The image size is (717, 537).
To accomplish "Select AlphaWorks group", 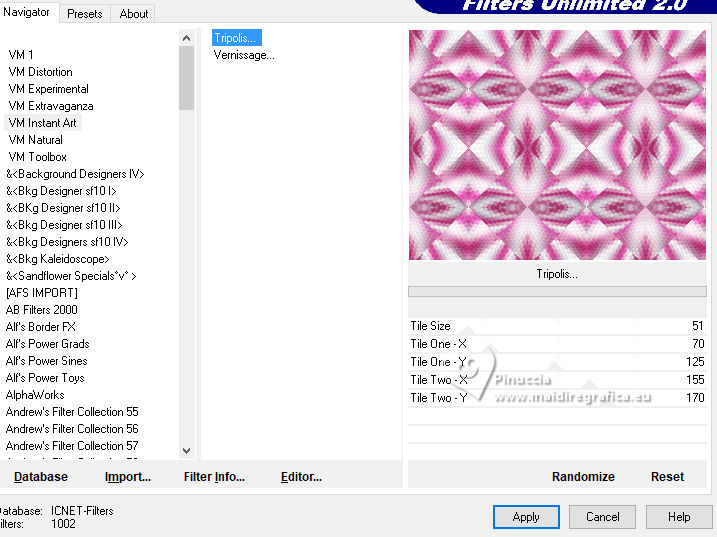I will (35, 395).
